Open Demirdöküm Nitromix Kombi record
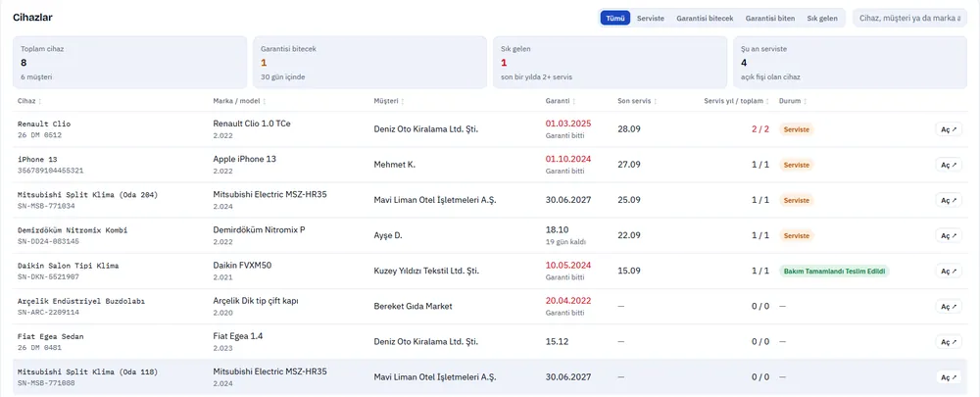The image size is (980, 397). (949, 235)
